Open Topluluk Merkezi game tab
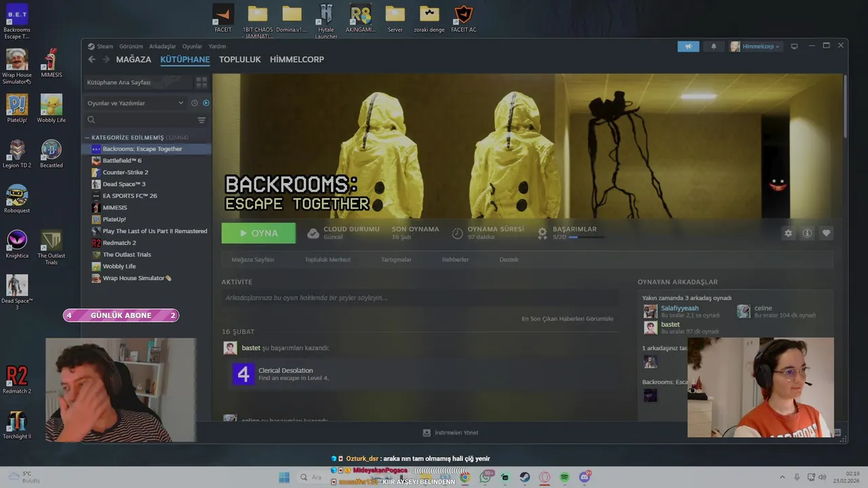 (x=328, y=260)
